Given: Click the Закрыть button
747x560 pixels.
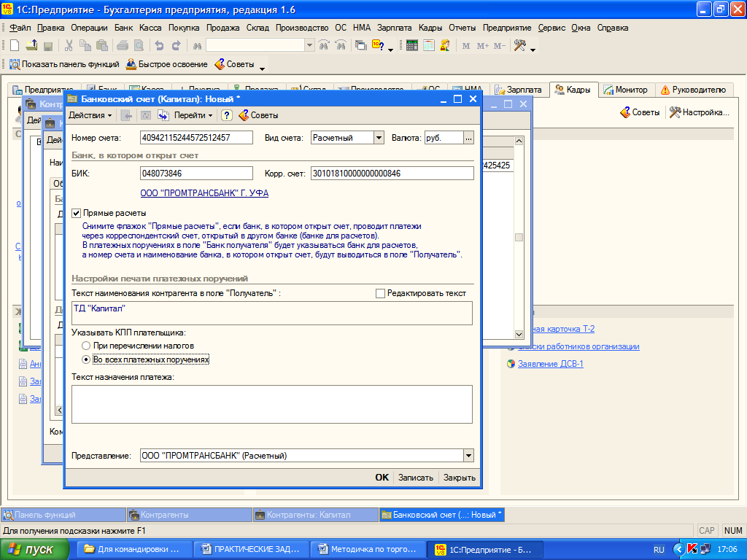Looking at the screenshot, I should pyautogui.click(x=460, y=477).
